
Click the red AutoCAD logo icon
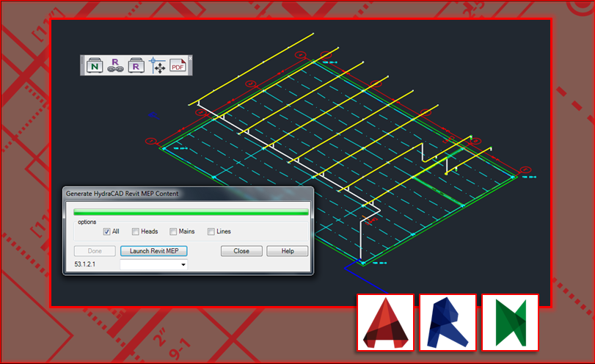pyautogui.click(x=386, y=324)
